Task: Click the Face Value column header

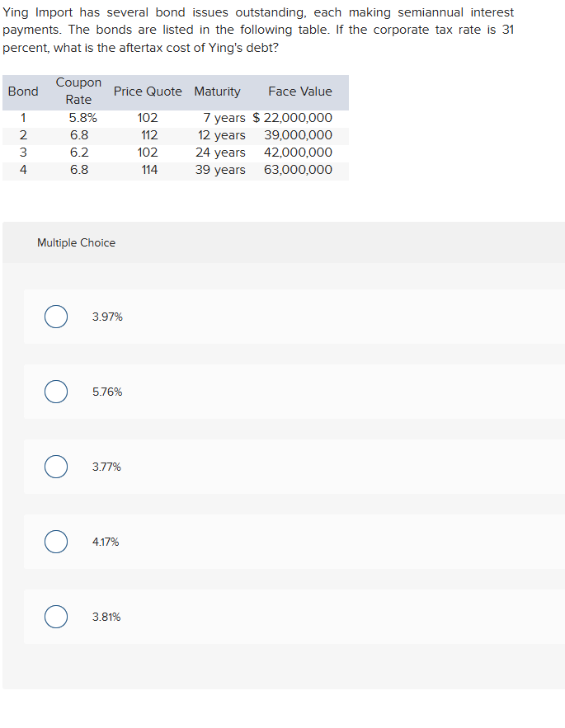Action: [300, 92]
